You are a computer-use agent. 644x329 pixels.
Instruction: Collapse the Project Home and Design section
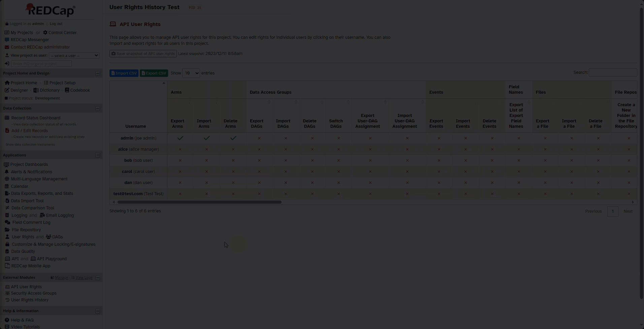tap(98, 73)
